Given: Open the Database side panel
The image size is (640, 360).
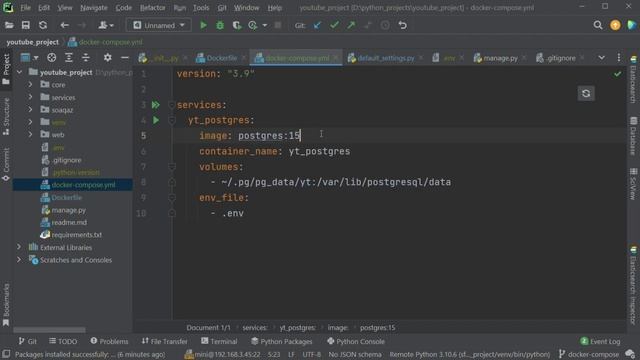Looking at the screenshot, I should click(x=633, y=136).
